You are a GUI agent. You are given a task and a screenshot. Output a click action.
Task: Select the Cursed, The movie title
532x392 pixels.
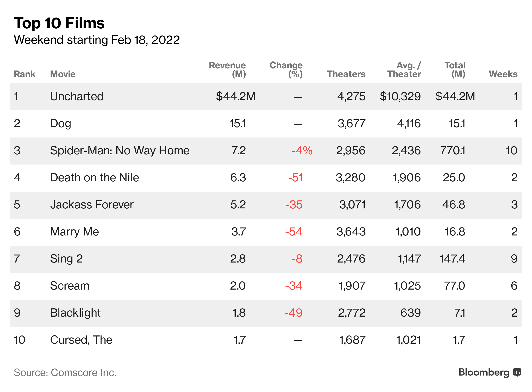(x=81, y=340)
